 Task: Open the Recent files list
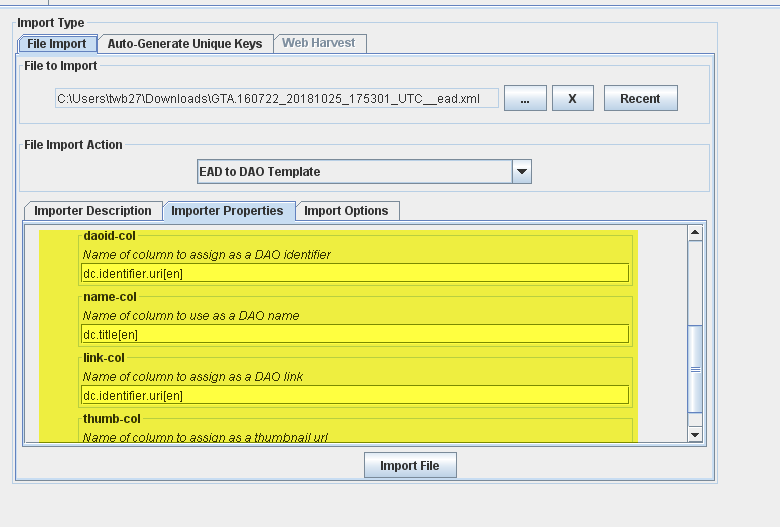coord(640,98)
